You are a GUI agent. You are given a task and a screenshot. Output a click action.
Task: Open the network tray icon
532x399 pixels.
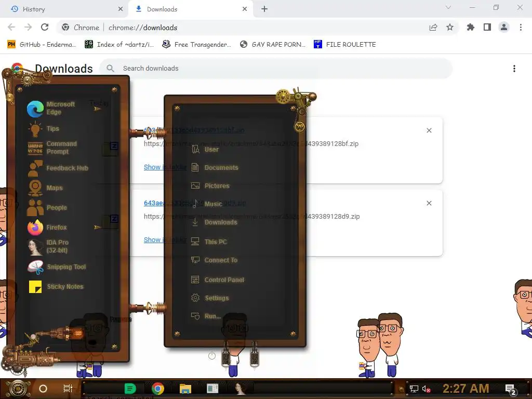point(414,389)
